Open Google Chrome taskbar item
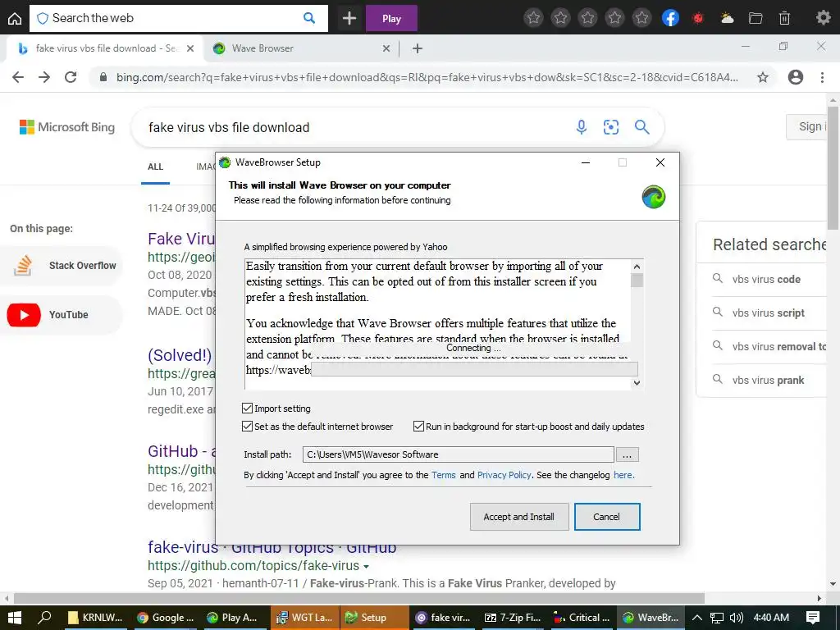The height and width of the screenshot is (630, 840). [x=165, y=618]
